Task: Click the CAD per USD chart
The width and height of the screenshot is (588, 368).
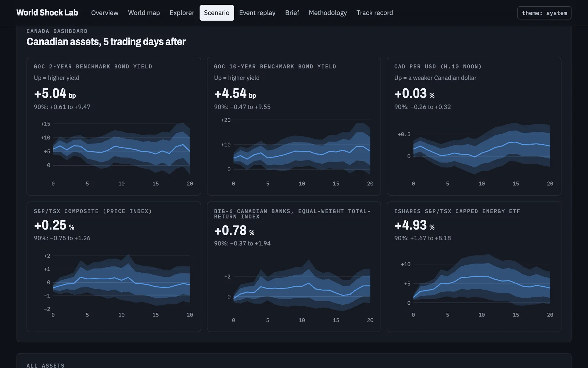Action: 474,153
